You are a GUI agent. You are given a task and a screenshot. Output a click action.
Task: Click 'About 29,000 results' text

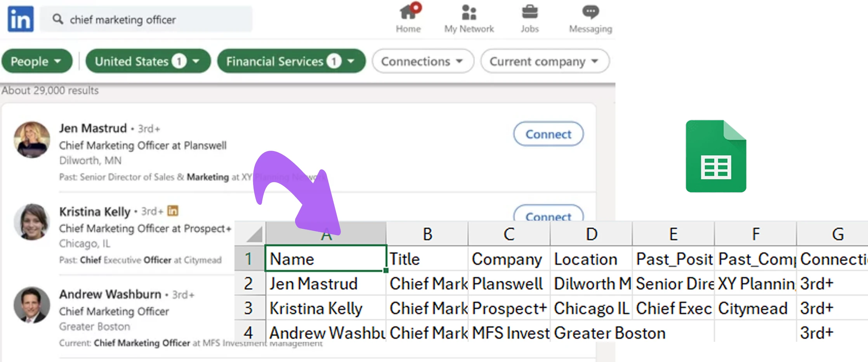[50, 90]
